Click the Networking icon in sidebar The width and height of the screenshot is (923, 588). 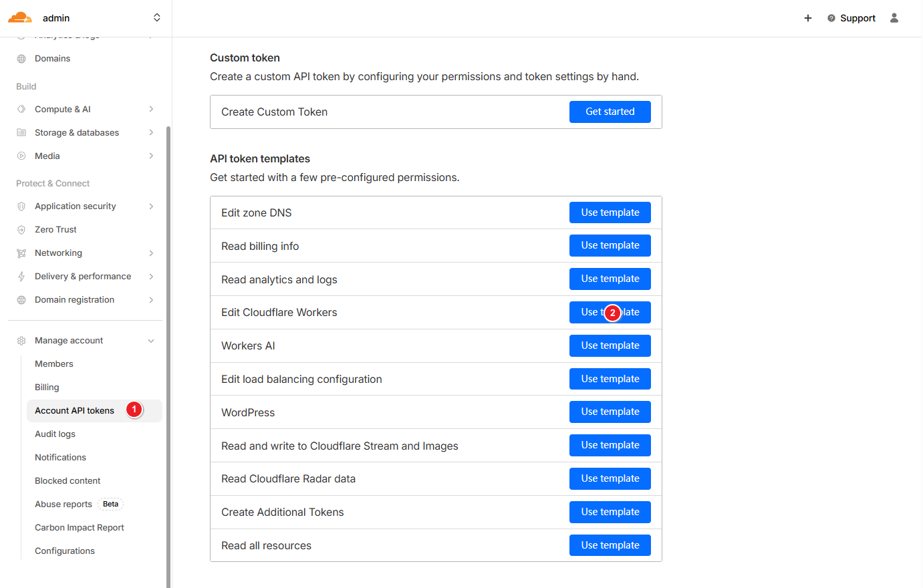pyautogui.click(x=21, y=253)
